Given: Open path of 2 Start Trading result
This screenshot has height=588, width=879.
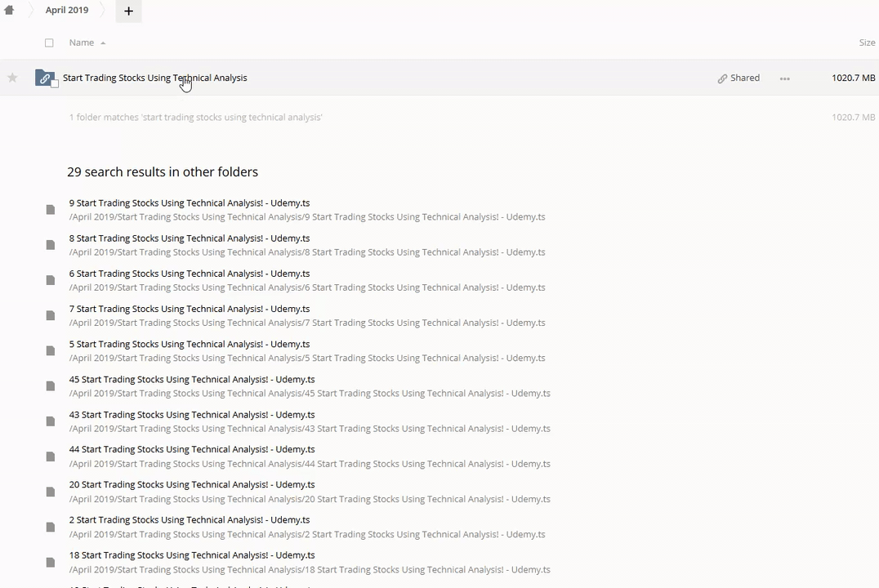Looking at the screenshot, I should coord(307,535).
